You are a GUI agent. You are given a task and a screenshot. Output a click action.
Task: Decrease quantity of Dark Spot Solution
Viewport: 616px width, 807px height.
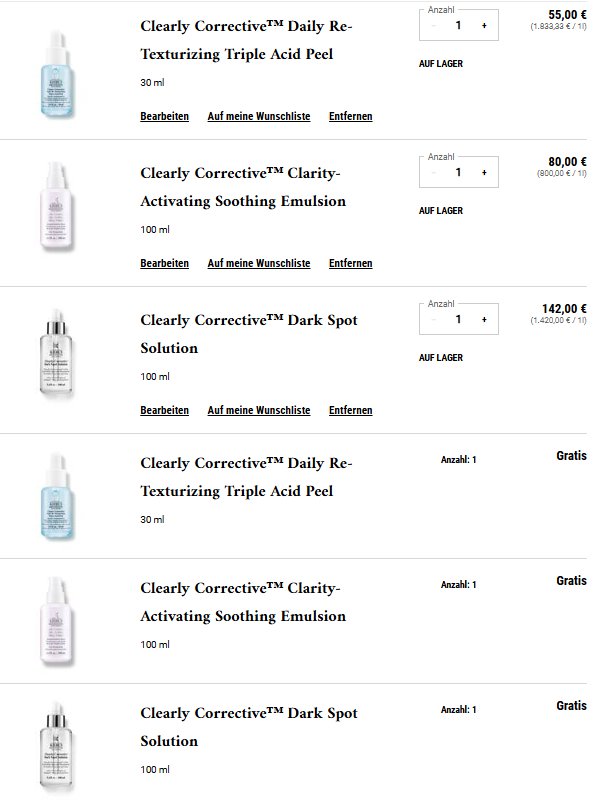click(434, 319)
